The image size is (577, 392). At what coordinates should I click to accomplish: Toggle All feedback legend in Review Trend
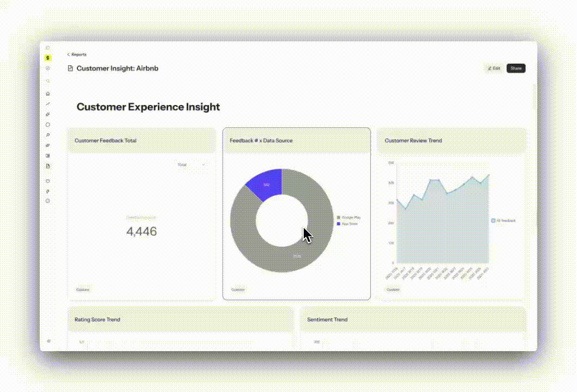504,220
